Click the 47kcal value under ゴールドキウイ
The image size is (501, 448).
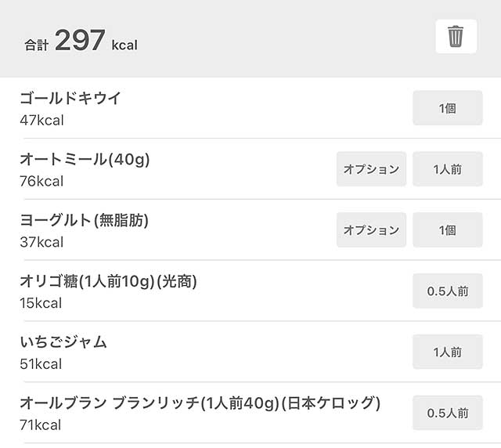pos(41,121)
